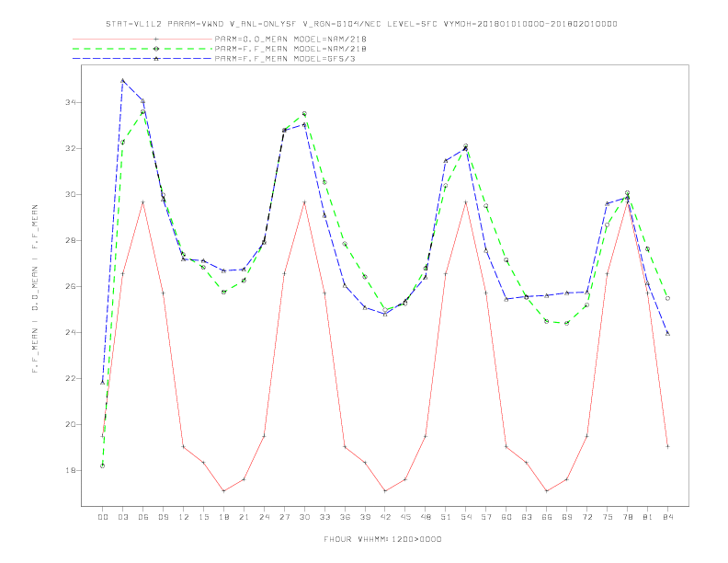Click x-axis forecast hour label 15
728x563 pixels.
(203, 517)
